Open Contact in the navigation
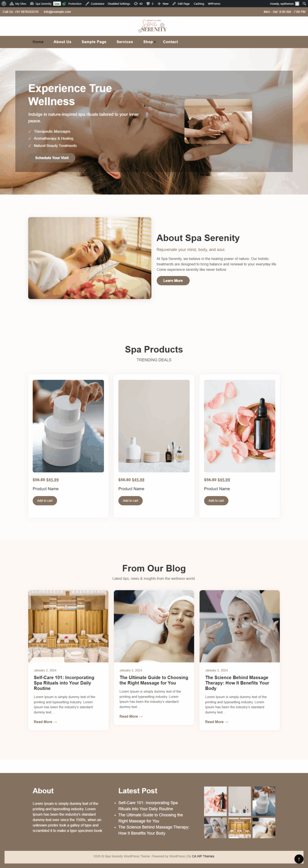 [170, 42]
